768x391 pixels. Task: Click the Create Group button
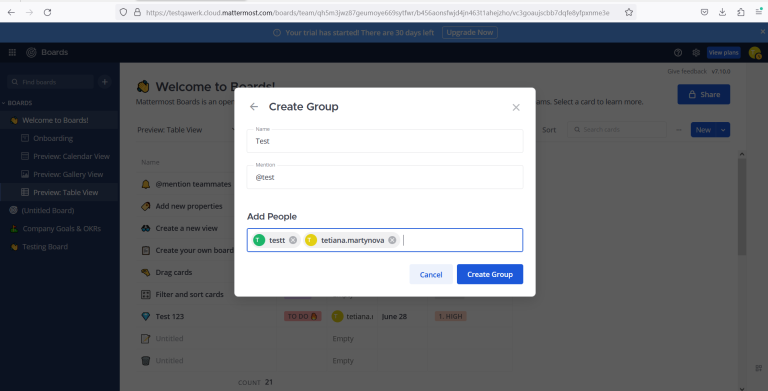point(490,274)
